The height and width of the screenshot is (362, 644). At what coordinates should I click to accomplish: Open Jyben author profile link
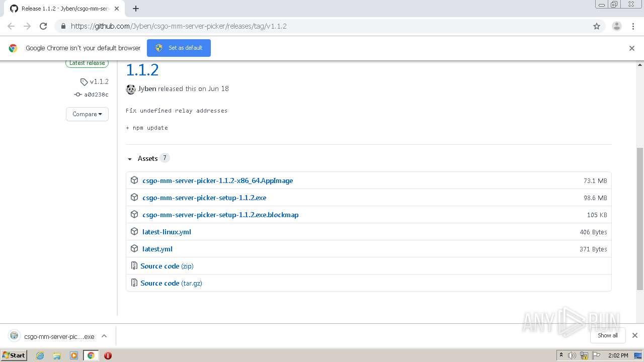147,88
